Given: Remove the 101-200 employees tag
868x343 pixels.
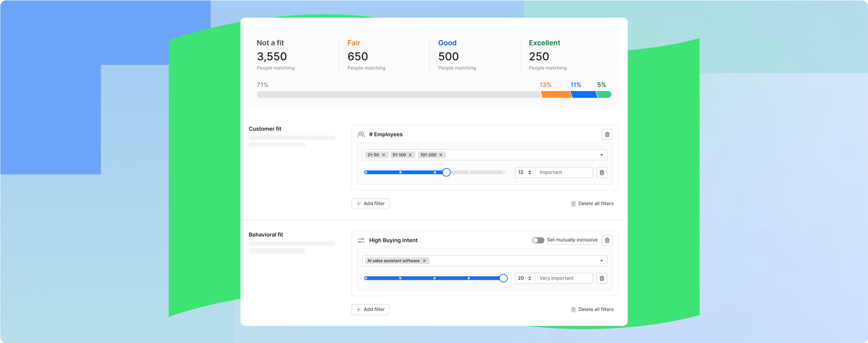Looking at the screenshot, I should [441, 155].
